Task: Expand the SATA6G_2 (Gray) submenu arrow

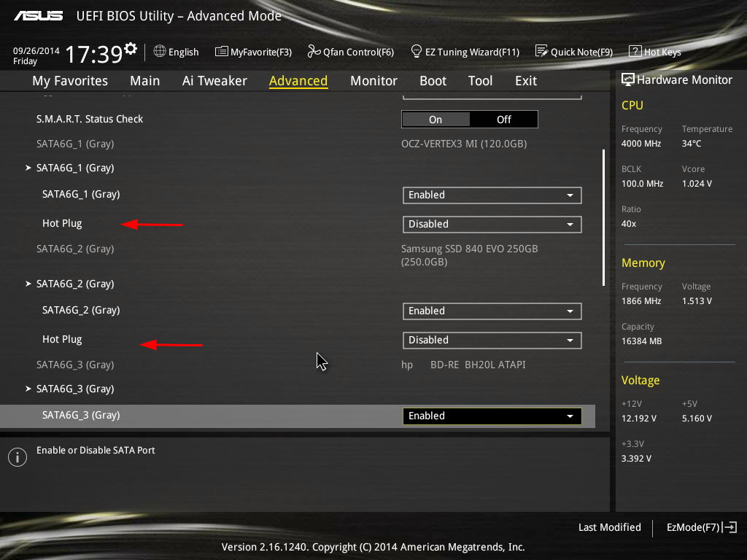Action: tap(28, 284)
